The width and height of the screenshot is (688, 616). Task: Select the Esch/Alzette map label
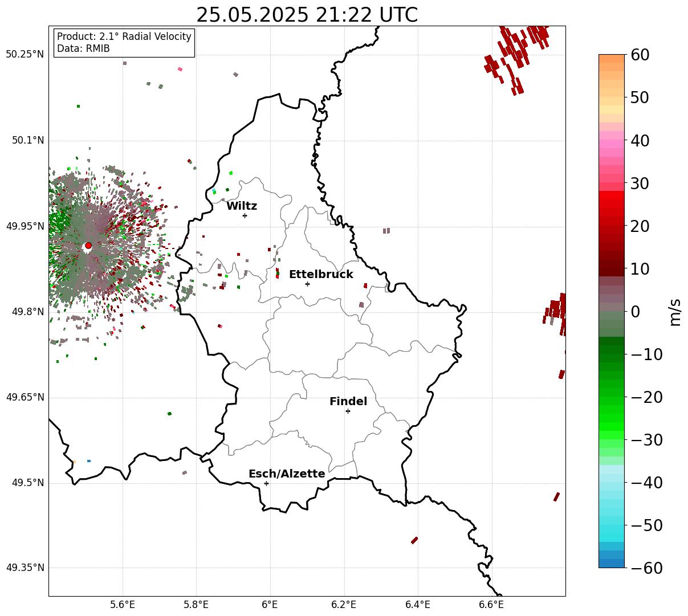(287, 474)
